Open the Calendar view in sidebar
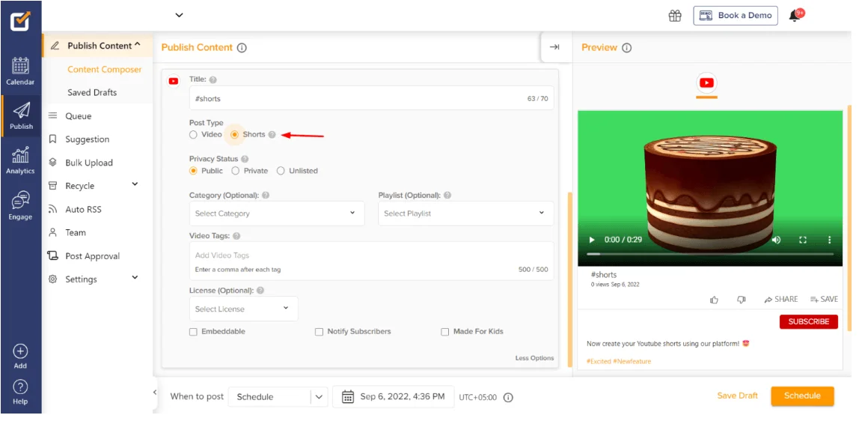The height and width of the screenshot is (430, 868). pos(20,70)
